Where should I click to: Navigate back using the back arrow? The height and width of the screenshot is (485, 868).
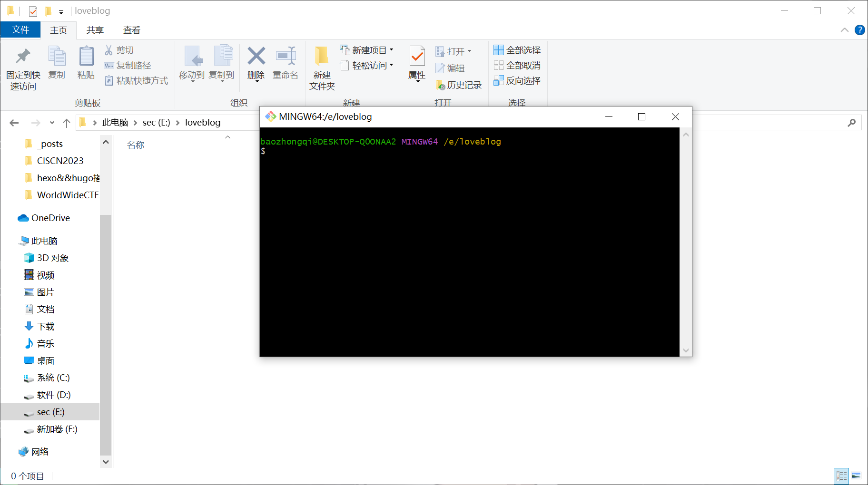[14, 123]
